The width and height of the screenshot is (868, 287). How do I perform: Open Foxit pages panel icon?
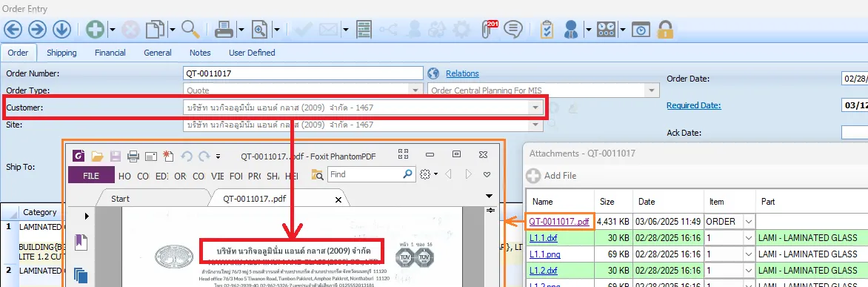(81, 275)
